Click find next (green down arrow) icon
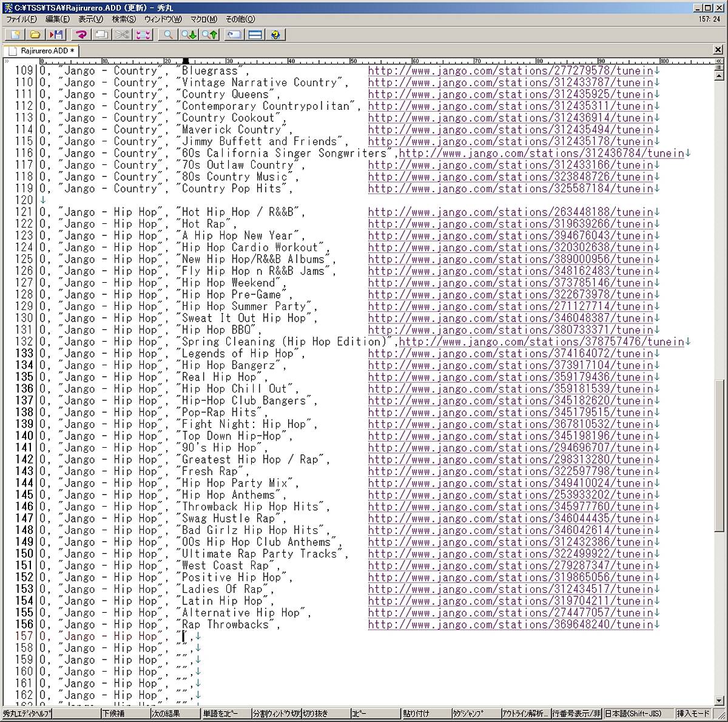The height and width of the screenshot is (722, 728). (189, 35)
